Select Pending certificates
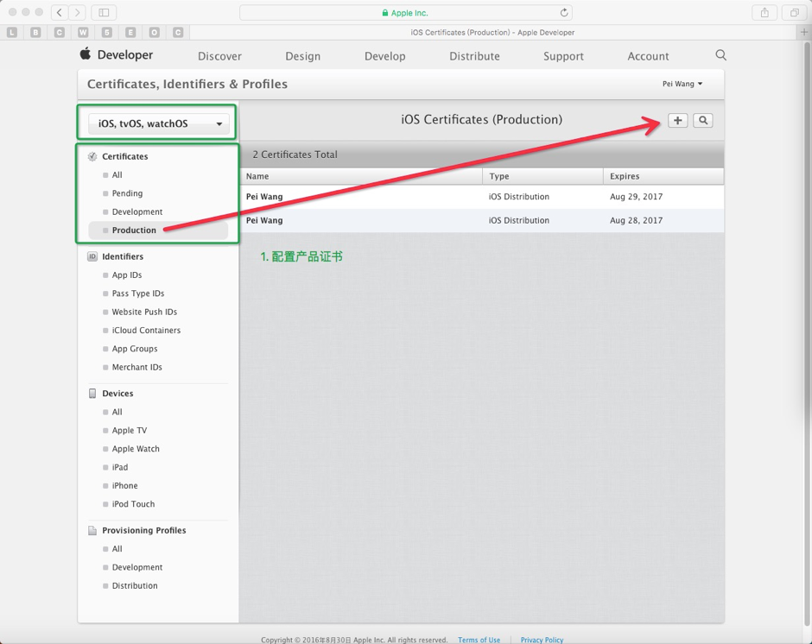The height and width of the screenshot is (644, 812). coord(127,193)
